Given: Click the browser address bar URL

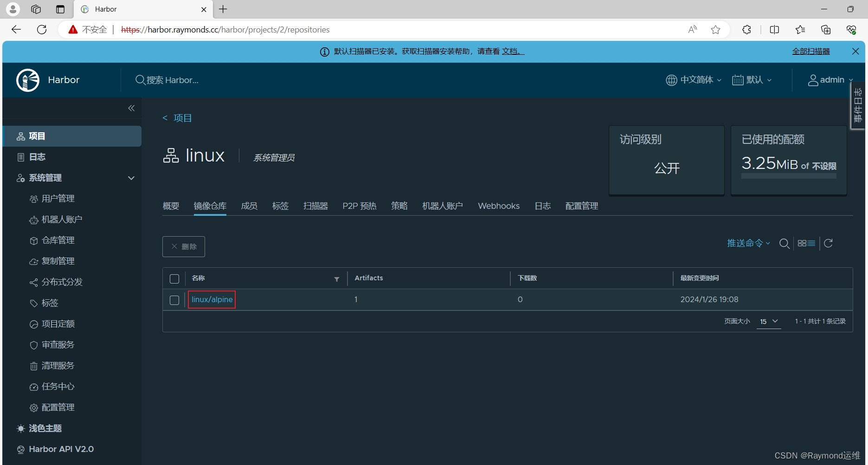Looking at the screenshot, I should tap(225, 30).
